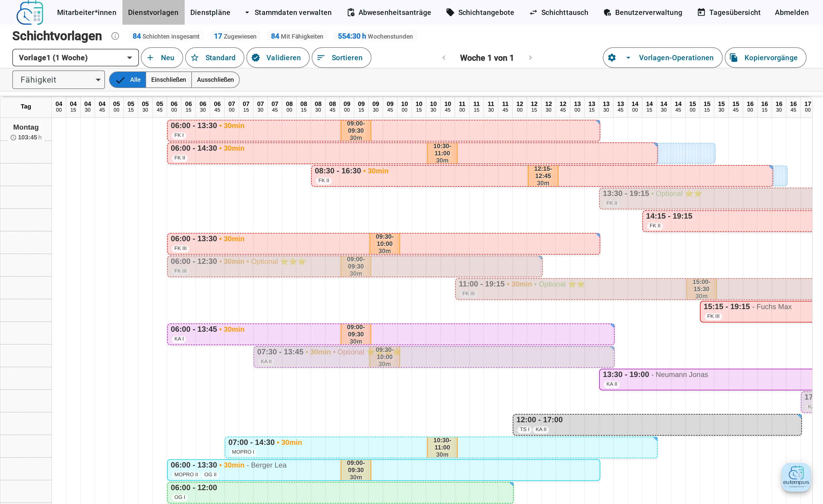This screenshot has height=504, width=823.
Task: Open the floating eutempus widget
Action: (796, 477)
